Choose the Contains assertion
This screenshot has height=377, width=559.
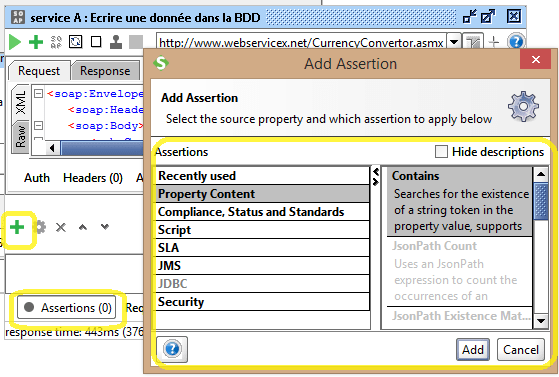[460, 201]
